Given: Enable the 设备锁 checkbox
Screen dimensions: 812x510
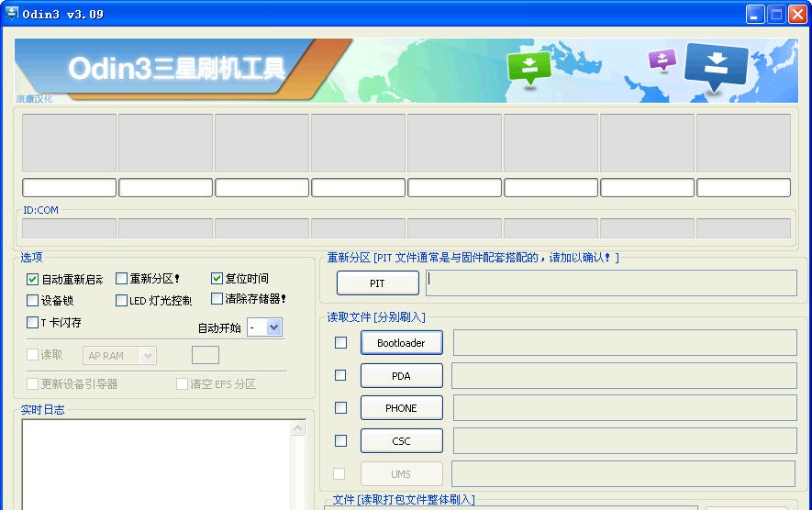Looking at the screenshot, I should click(33, 300).
